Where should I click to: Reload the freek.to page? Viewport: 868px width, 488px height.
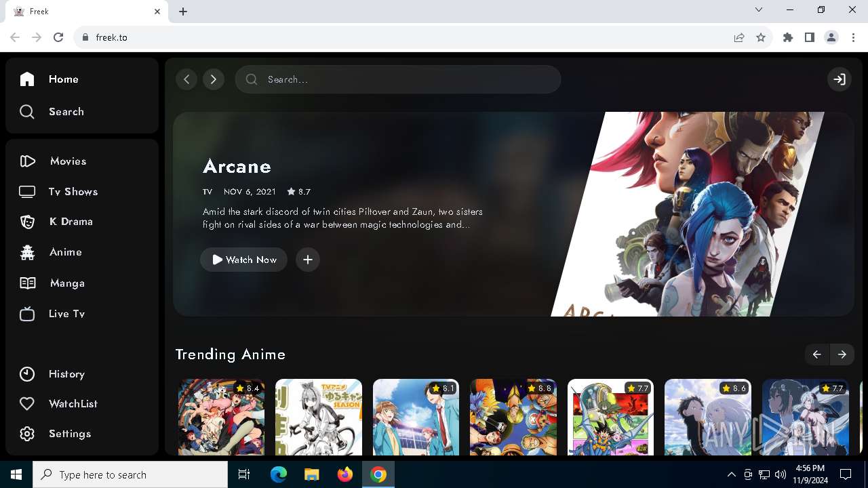[58, 37]
